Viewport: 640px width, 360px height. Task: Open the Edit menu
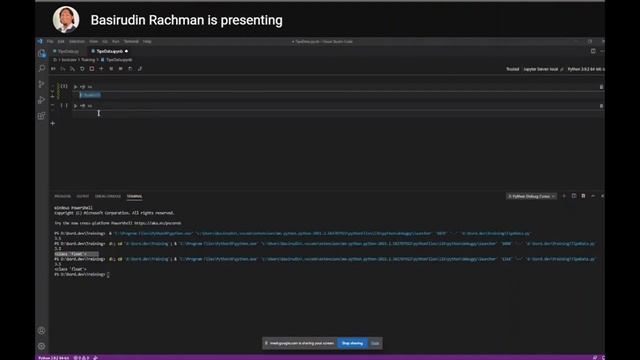(x=61, y=42)
